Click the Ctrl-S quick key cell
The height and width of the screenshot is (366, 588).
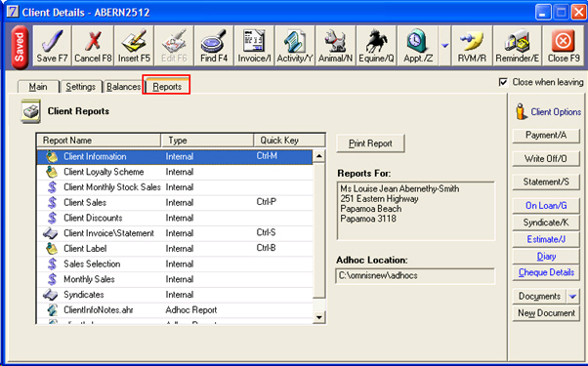click(266, 232)
